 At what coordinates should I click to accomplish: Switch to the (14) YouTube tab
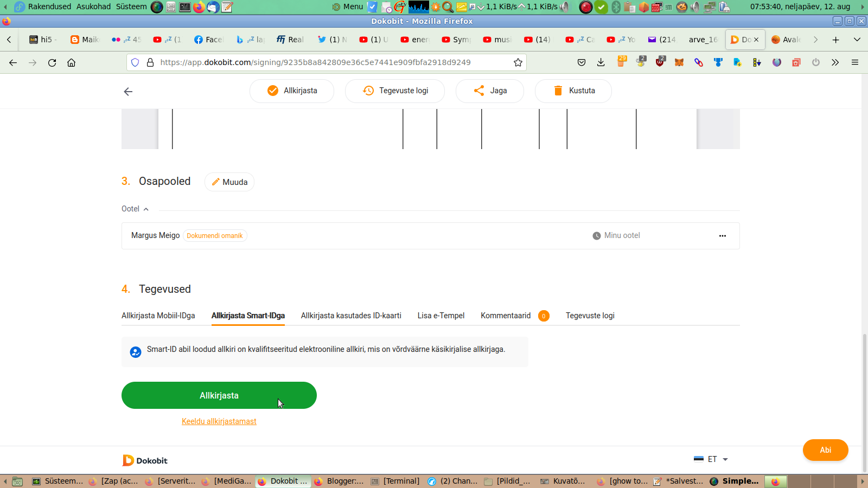click(x=538, y=40)
